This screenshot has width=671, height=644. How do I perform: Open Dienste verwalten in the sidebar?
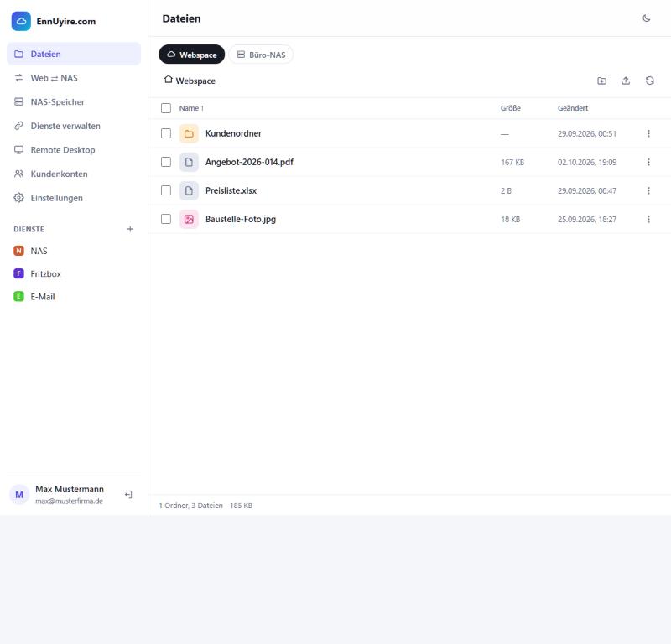[x=74, y=126]
